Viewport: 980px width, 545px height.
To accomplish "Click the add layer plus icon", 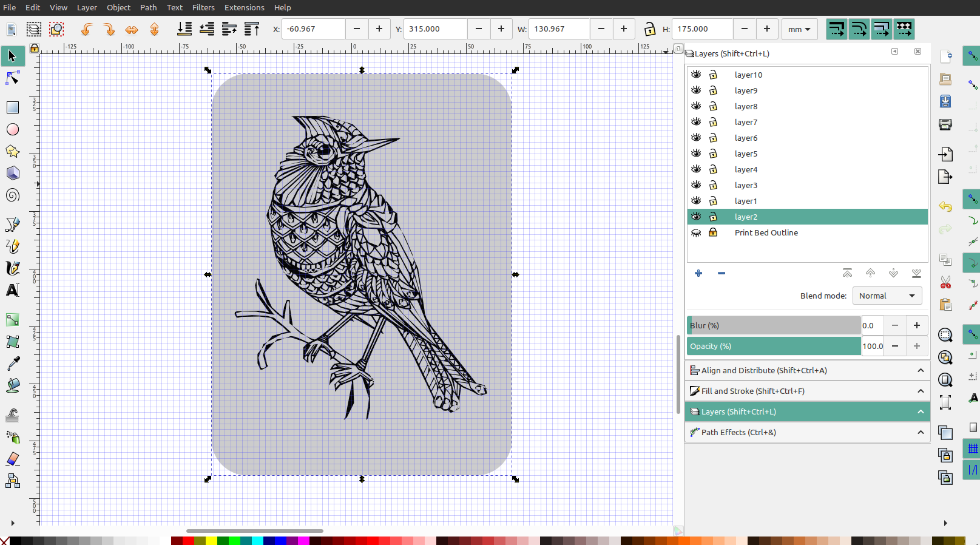I will pyautogui.click(x=698, y=274).
